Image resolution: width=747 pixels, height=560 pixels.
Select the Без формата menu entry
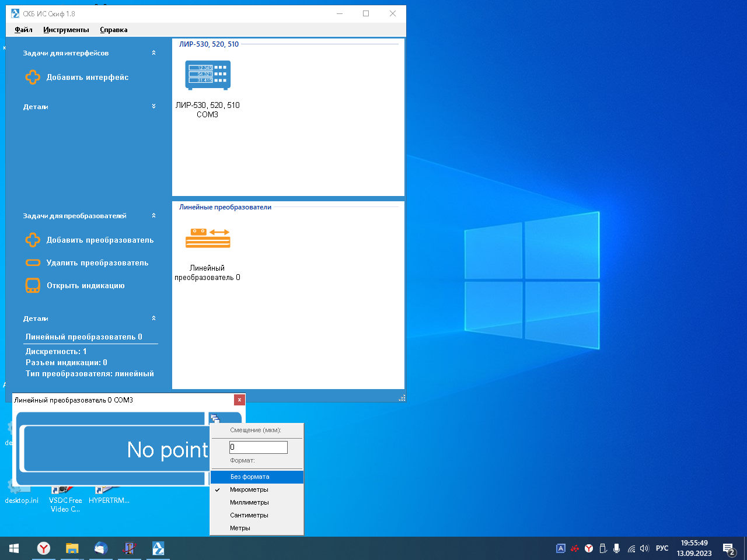point(250,477)
